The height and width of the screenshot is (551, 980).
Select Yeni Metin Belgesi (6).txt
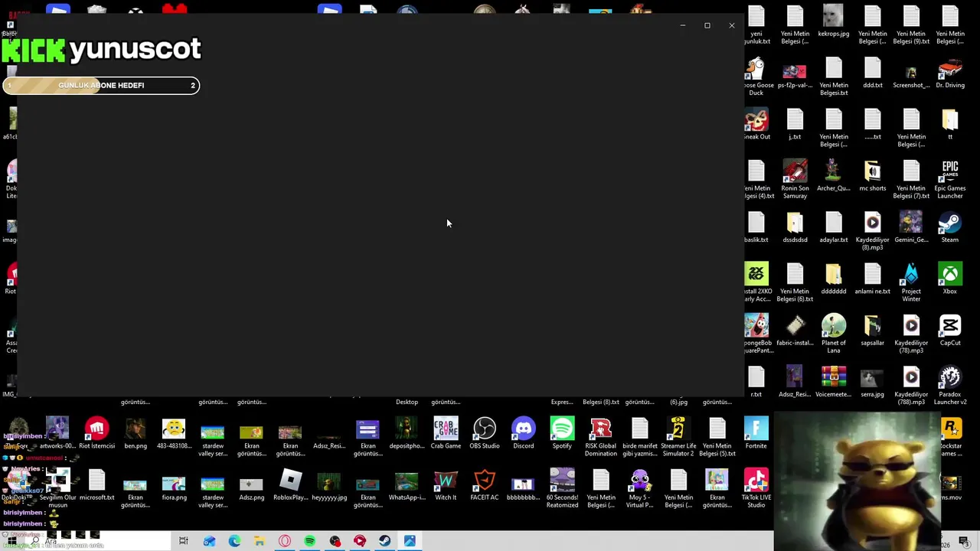(x=795, y=283)
